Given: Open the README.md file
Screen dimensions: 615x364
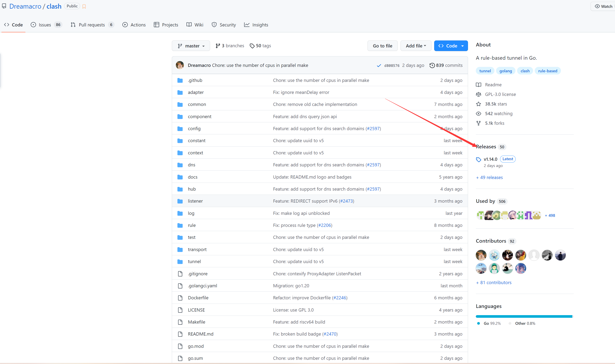Looking at the screenshot, I should (x=201, y=334).
